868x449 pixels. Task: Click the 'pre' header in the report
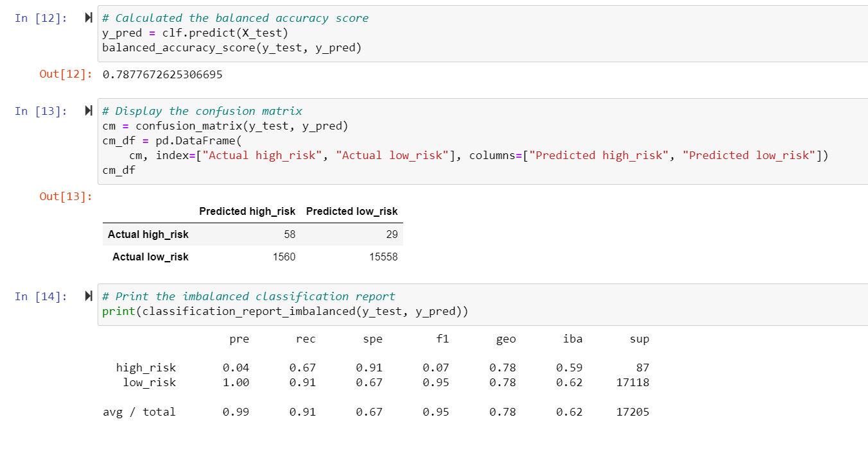[x=239, y=339]
